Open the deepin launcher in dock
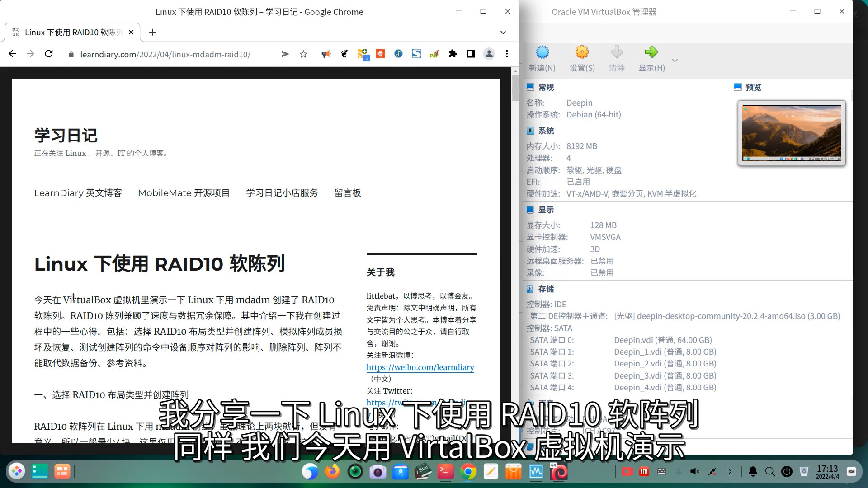868x488 pixels. (17, 472)
